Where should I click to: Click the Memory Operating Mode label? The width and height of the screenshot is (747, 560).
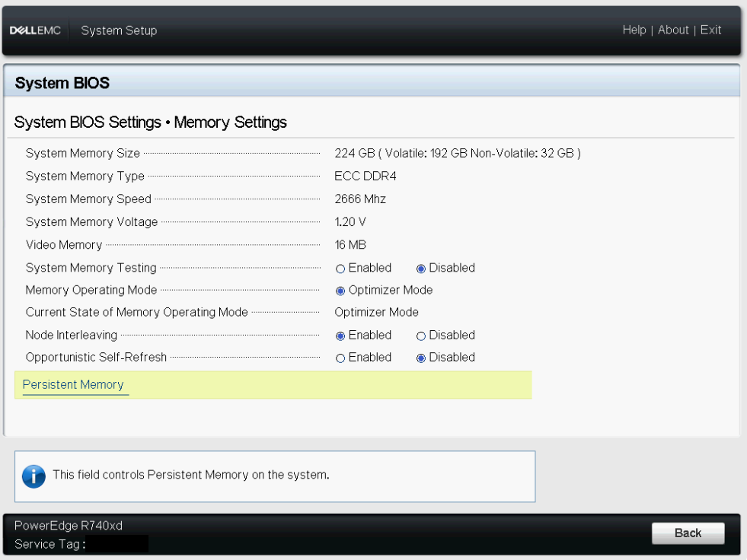91,290
